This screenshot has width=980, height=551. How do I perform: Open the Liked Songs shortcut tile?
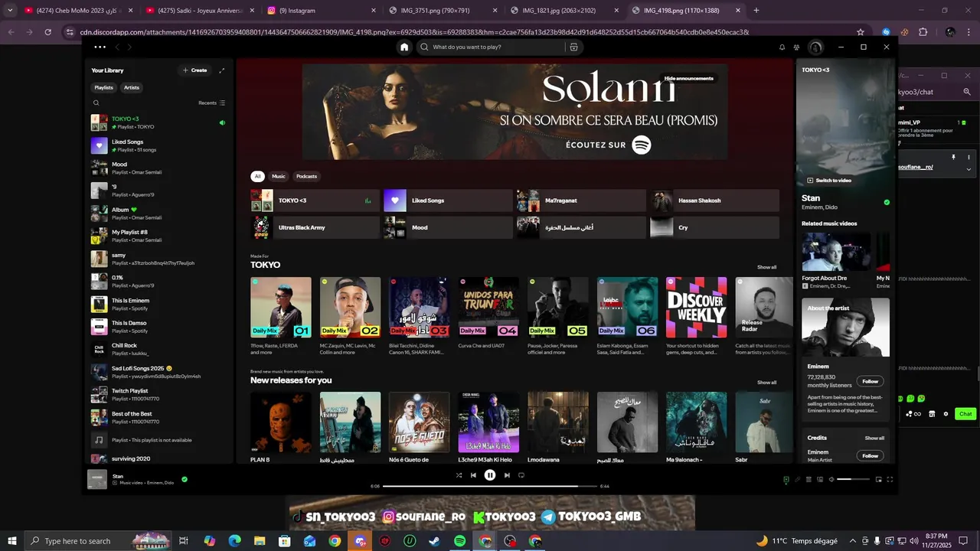(448, 201)
